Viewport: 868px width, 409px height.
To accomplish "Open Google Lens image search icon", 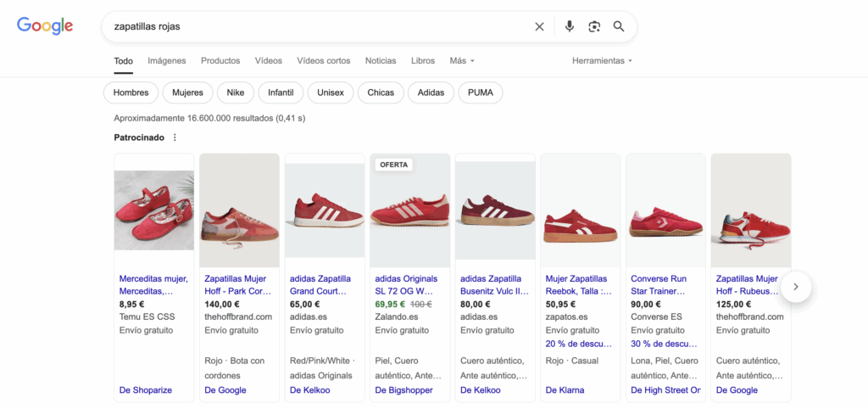I will pos(594,26).
